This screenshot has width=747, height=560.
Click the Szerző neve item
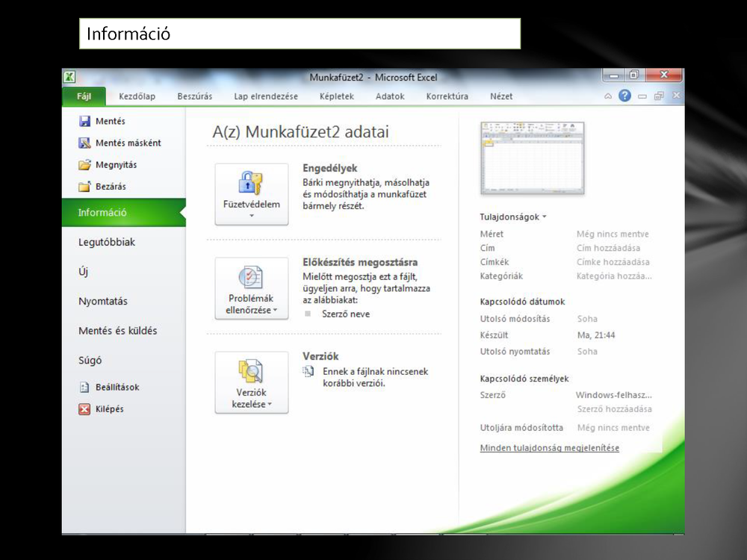pyautogui.click(x=346, y=314)
